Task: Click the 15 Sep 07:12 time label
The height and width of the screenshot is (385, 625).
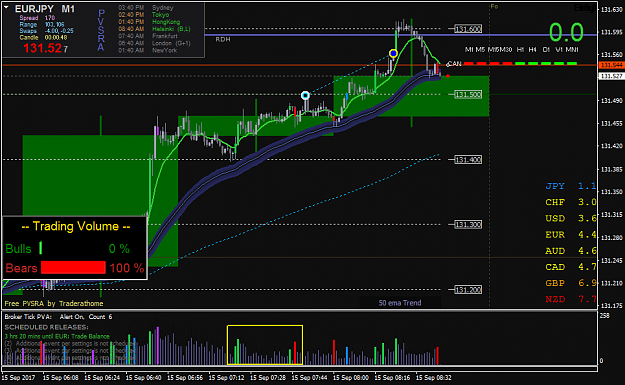Action: point(226,377)
